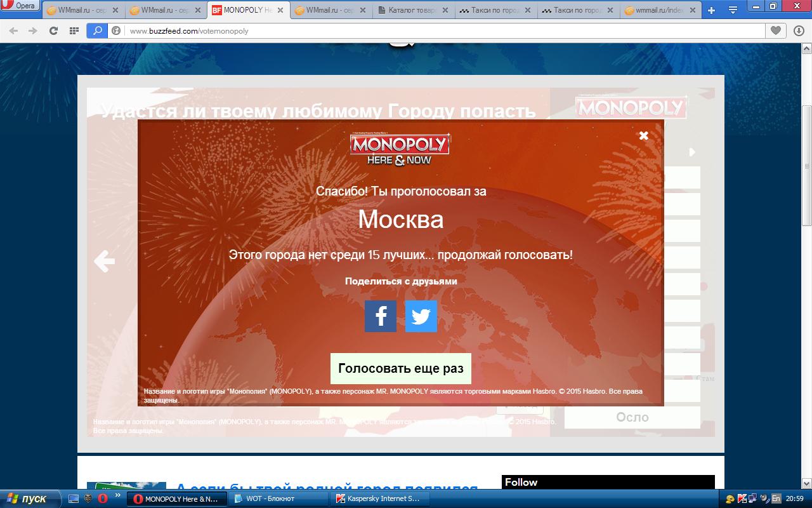Screen dimensions: 812x508
Task: Switch to the wmmail.ru/index tab
Action: 660,10
